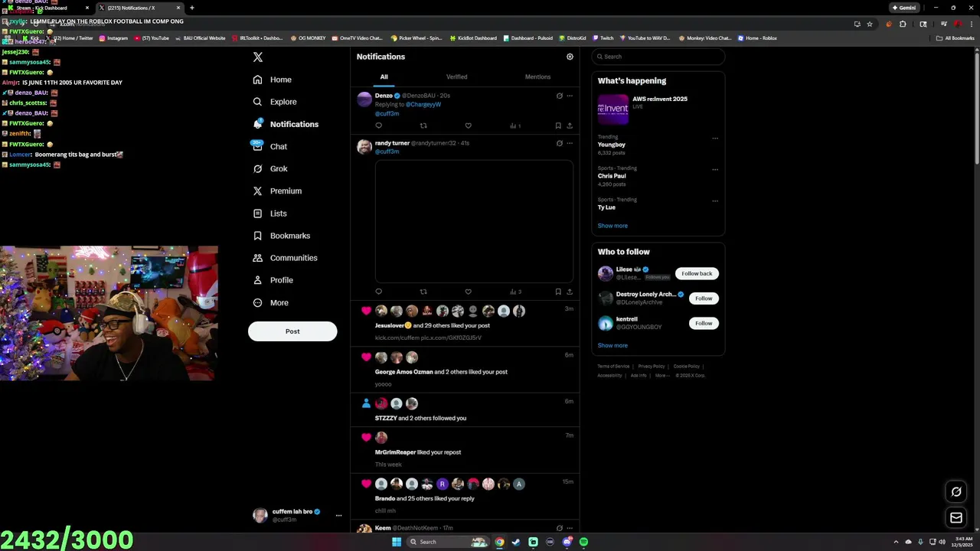
Task: Reply to randy turner's post
Action: 378,292
